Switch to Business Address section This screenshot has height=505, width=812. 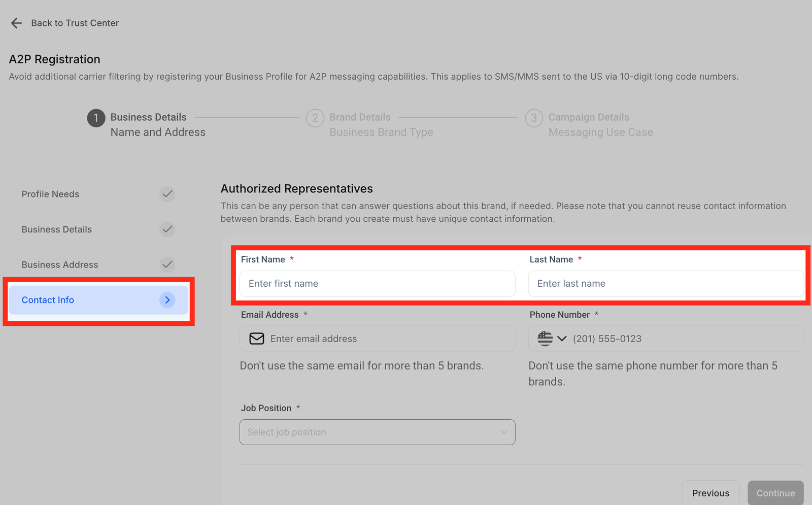(x=60, y=264)
